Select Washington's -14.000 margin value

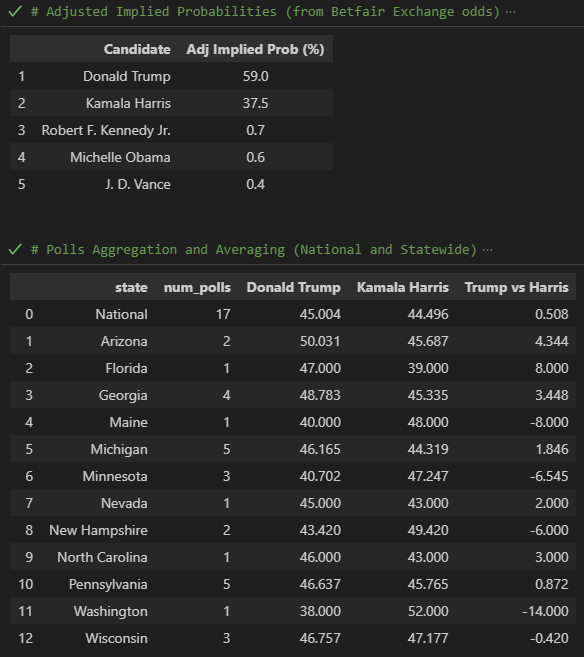tap(545, 611)
